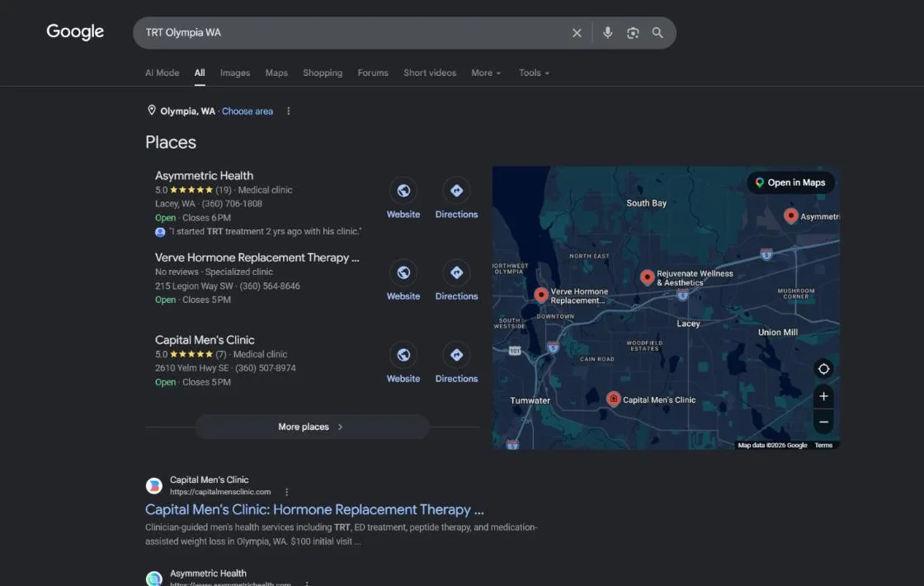
Task: Click reviewer avatar under Asymmetric Health
Action: coord(160,232)
